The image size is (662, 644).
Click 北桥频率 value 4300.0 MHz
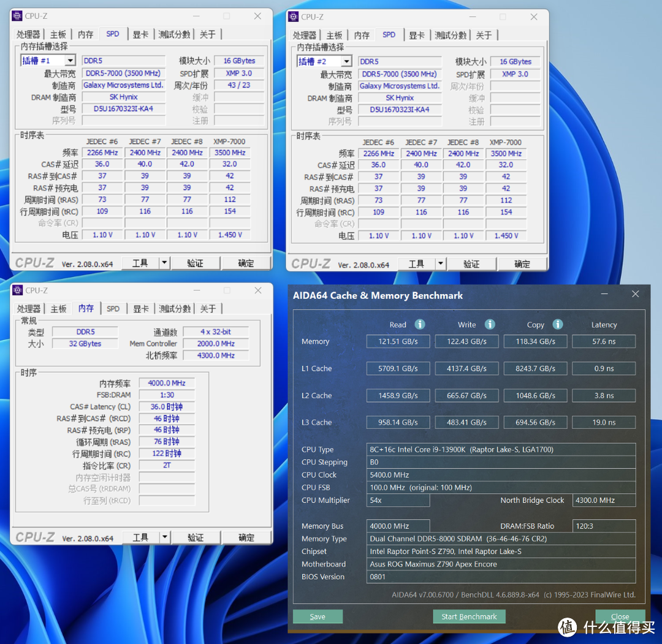(216, 355)
